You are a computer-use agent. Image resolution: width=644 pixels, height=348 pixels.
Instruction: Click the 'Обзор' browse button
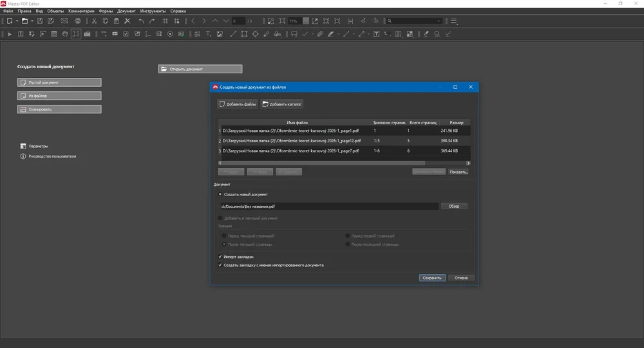coord(454,206)
